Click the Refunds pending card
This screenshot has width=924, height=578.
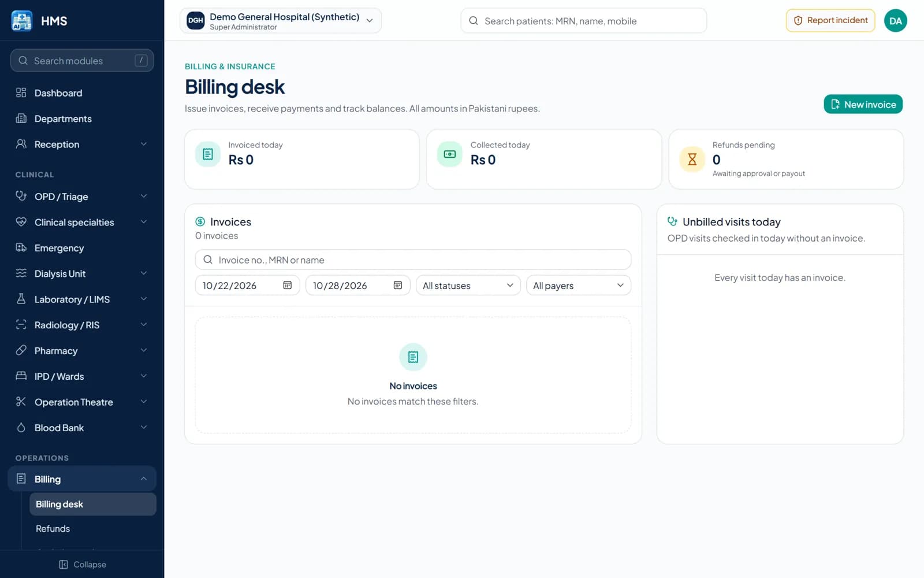[786, 159]
